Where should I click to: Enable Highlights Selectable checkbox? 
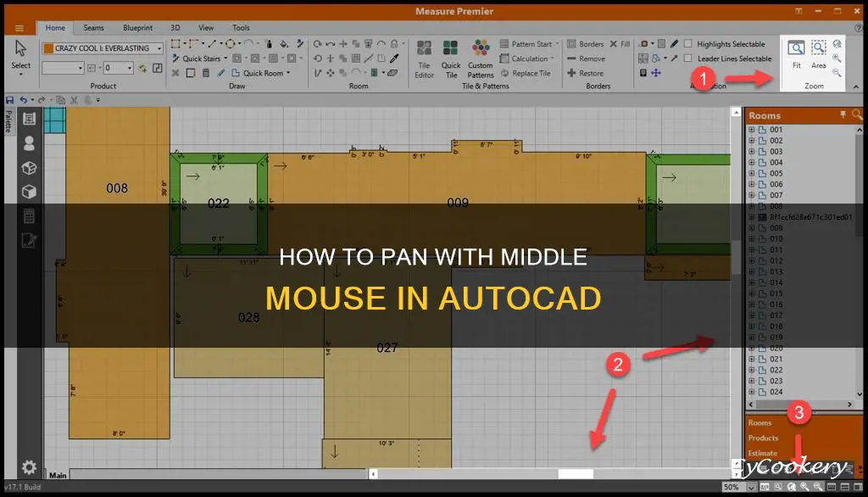pyautogui.click(x=688, y=44)
